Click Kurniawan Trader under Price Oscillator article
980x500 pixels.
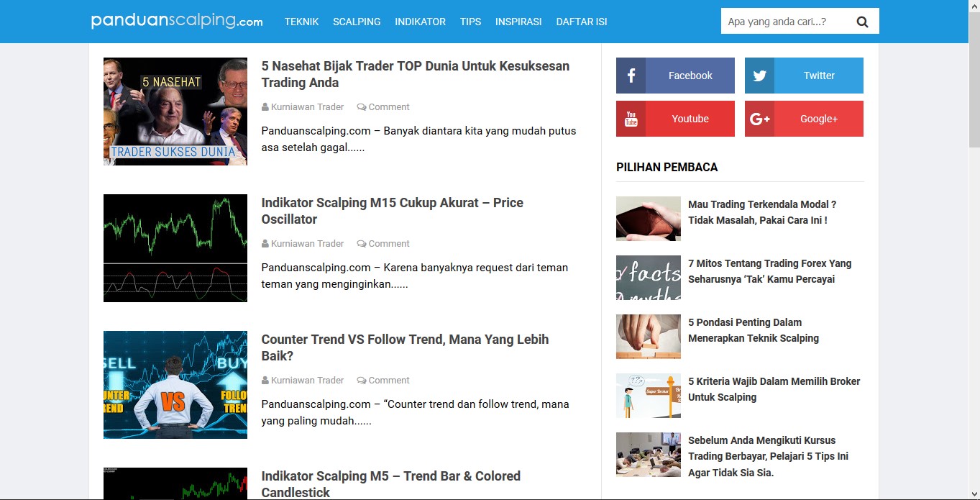pyautogui.click(x=307, y=244)
